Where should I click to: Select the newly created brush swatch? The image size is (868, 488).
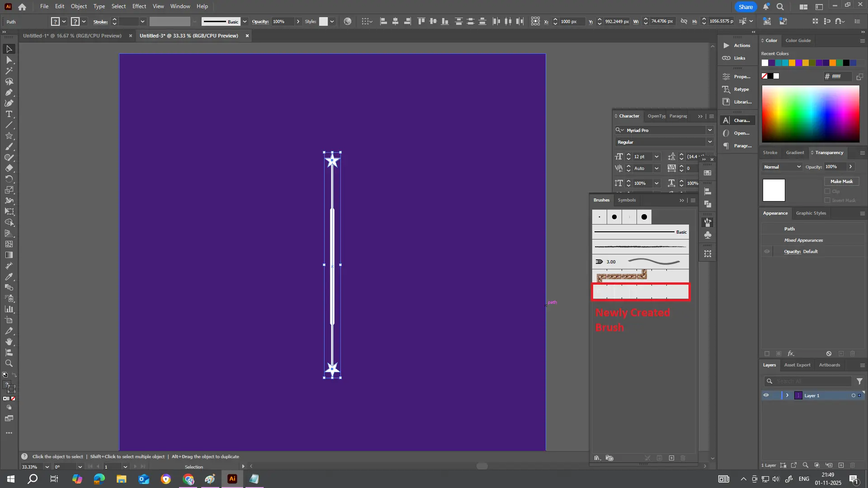click(641, 292)
